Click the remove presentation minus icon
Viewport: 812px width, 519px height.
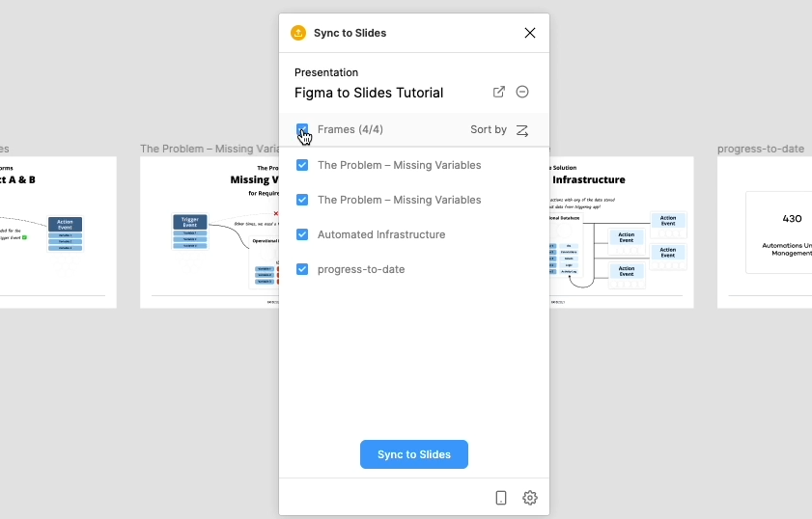pos(522,92)
